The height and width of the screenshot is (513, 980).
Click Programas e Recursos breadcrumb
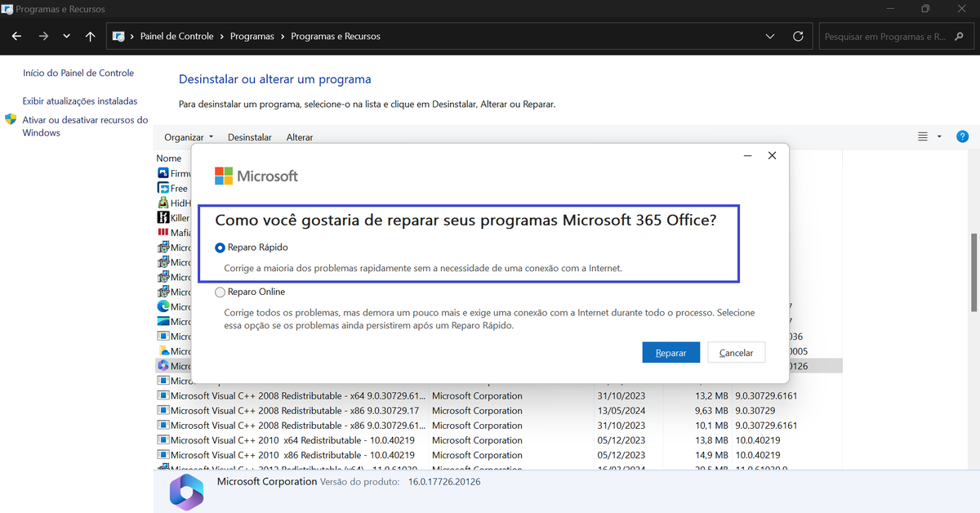click(x=336, y=37)
